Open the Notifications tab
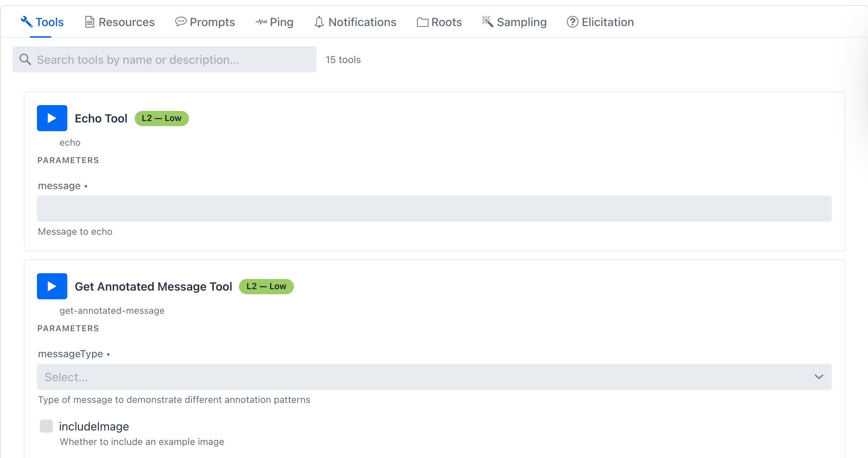 pos(355,22)
